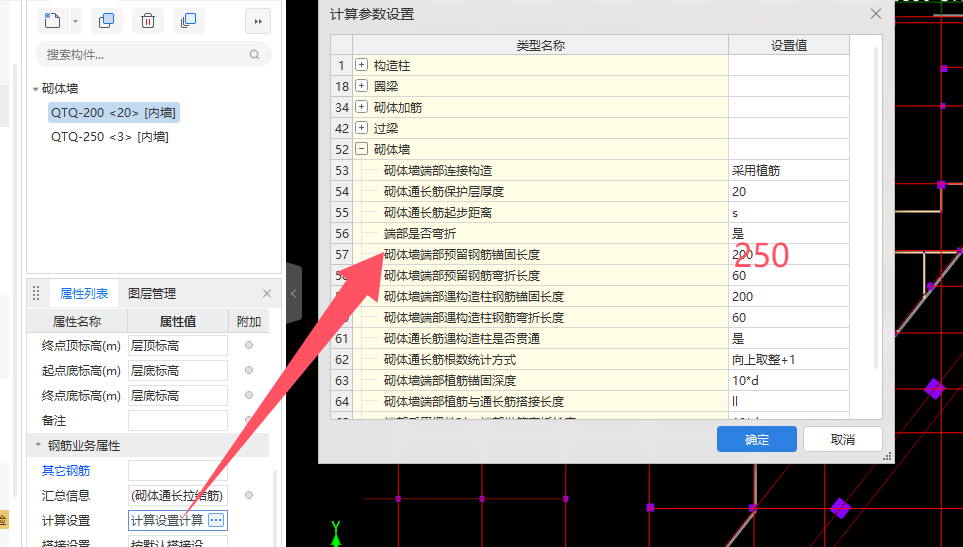The height and width of the screenshot is (547, 963).
Task: Toggle 附加 option for 起点底标高
Action: (x=249, y=370)
